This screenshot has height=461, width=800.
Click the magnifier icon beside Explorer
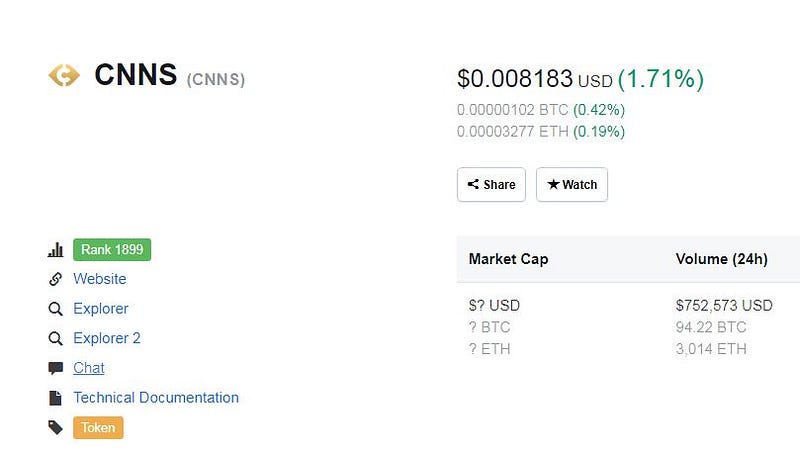click(x=56, y=309)
